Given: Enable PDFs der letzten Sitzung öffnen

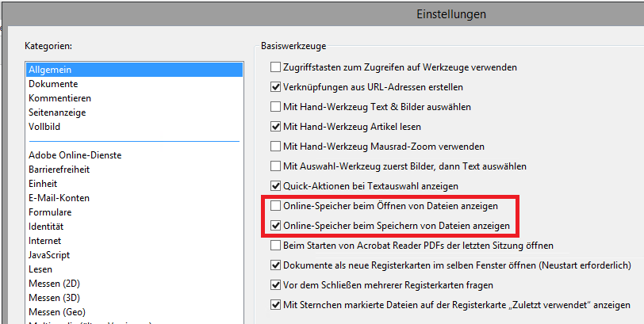Looking at the screenshot, I should (x=276, y=246).
